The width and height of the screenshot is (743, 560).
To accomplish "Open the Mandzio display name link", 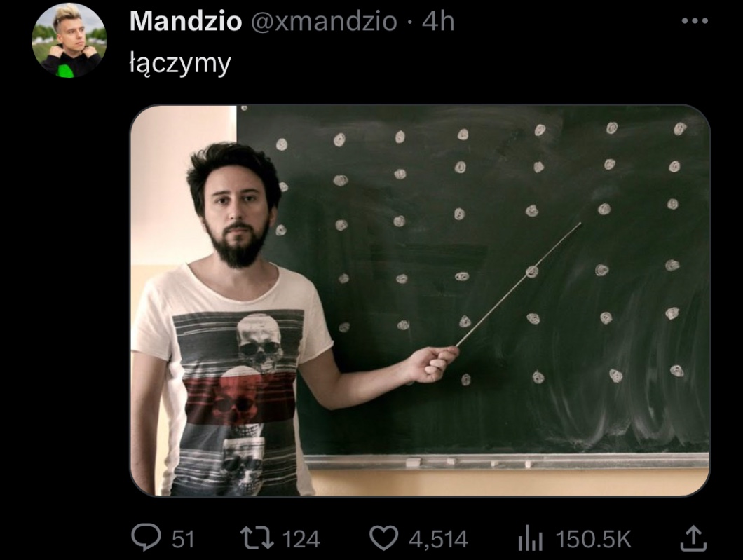I will 185,22.
